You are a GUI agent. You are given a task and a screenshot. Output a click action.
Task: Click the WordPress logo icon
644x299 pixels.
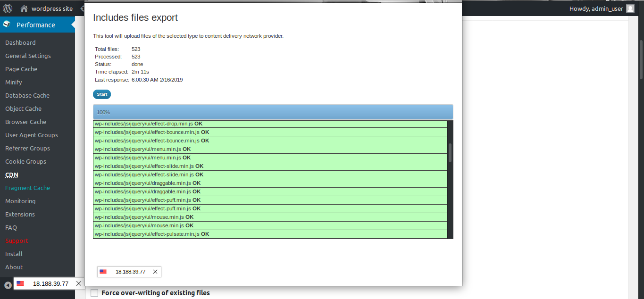click(8, 8)
